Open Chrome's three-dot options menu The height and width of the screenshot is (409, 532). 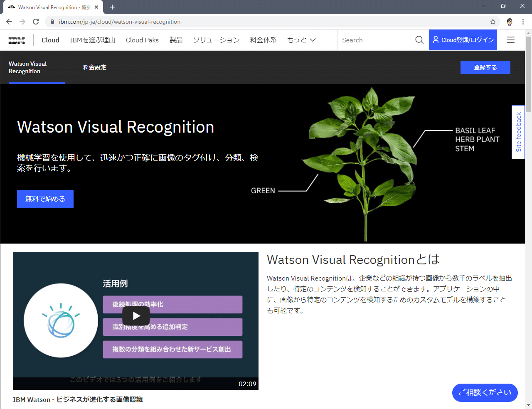(x=523, y=22)
